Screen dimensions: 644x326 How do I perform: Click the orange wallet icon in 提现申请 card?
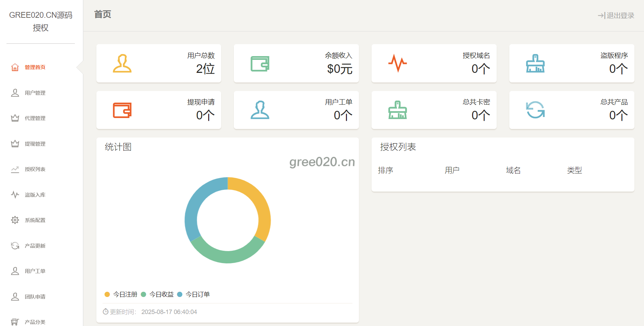point(122,110)
